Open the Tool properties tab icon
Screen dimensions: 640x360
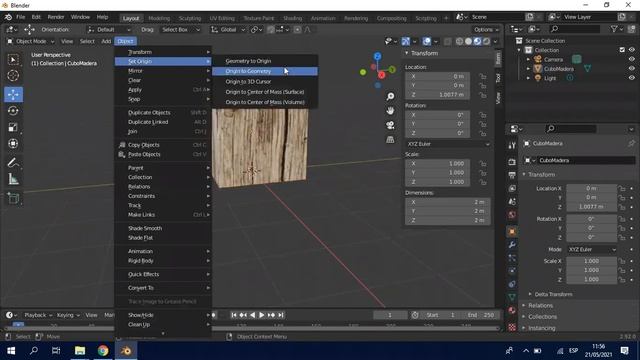[512, 145]
